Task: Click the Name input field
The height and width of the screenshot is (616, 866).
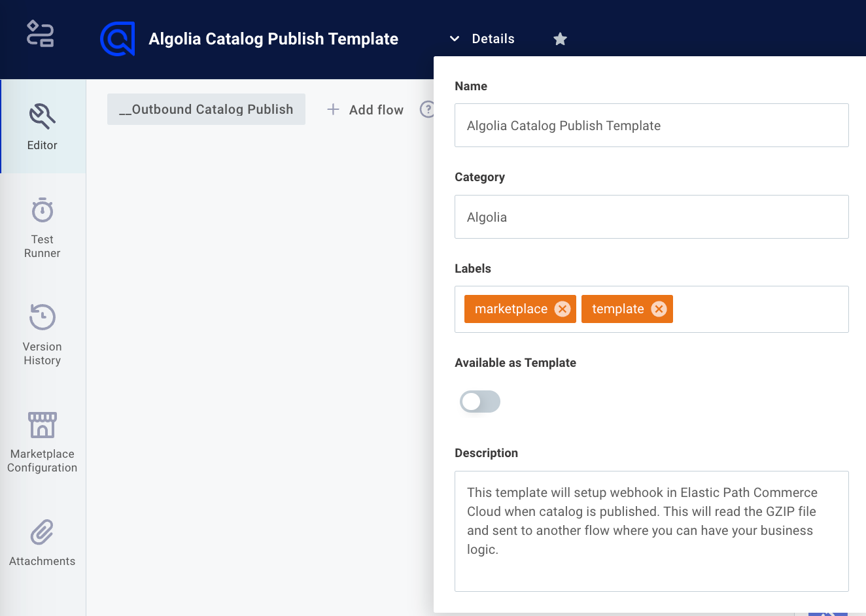Action: tap(651, 126)
